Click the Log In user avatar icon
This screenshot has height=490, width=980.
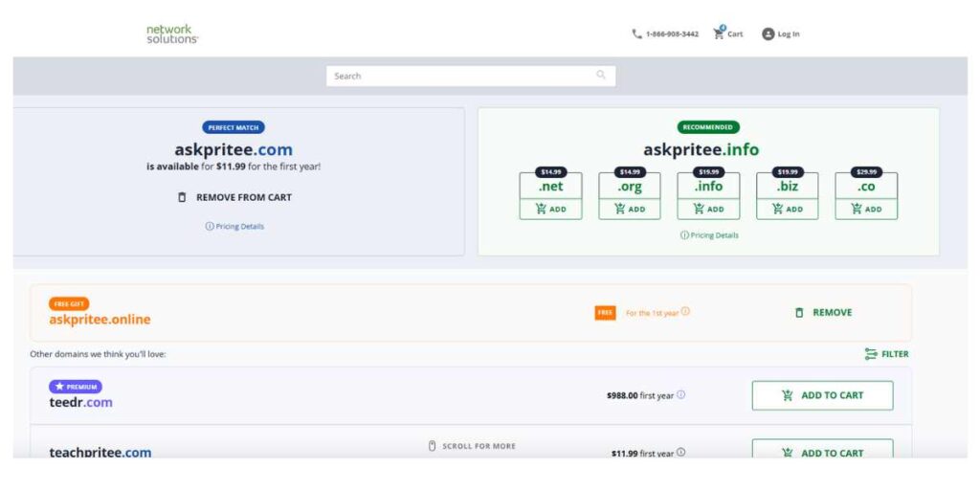pos(768,33)
